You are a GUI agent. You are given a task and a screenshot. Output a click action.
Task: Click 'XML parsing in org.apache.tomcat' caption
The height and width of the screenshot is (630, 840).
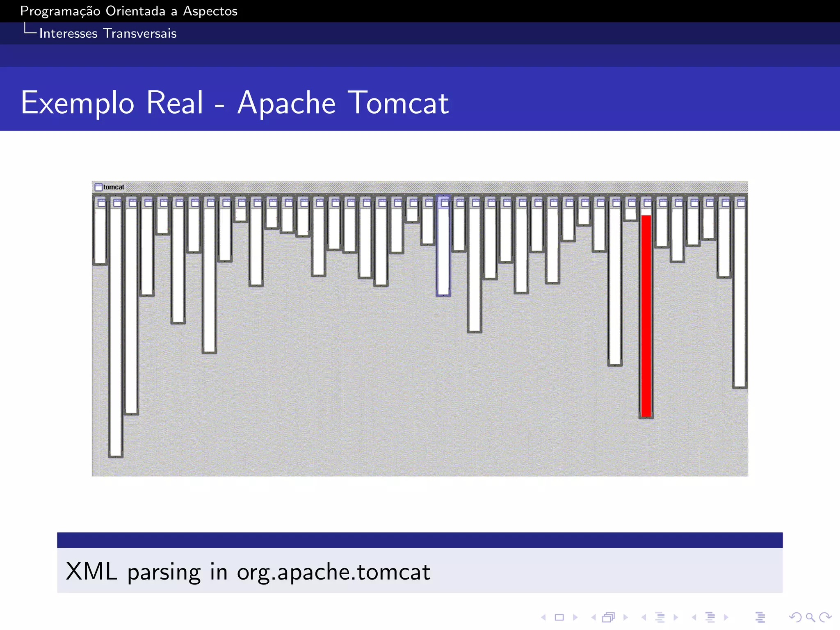pos(248,571)
